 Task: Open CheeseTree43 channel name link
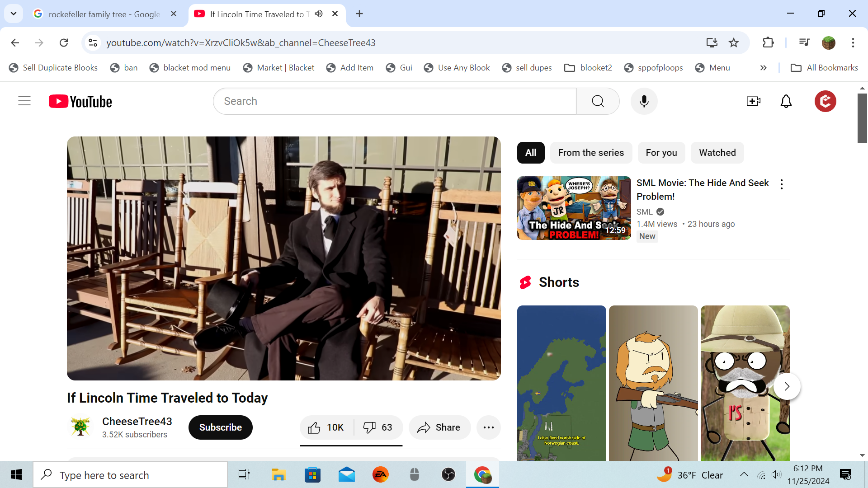[137, 421]
